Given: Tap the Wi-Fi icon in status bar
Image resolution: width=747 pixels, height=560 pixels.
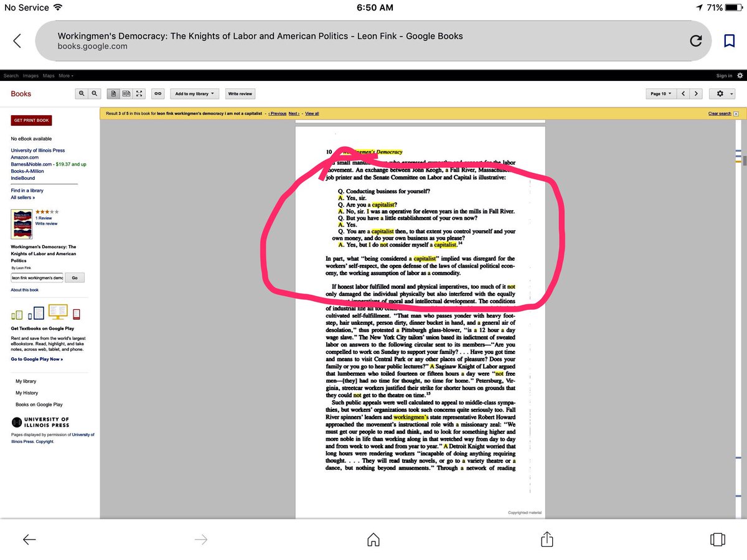Looking at the screenshot, I should point(59,7).
